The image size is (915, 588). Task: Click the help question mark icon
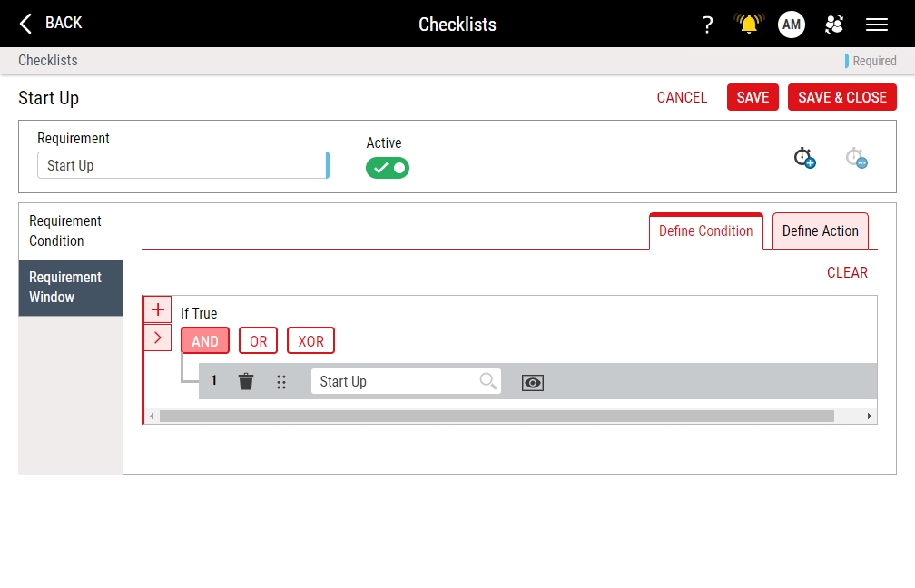708,24
